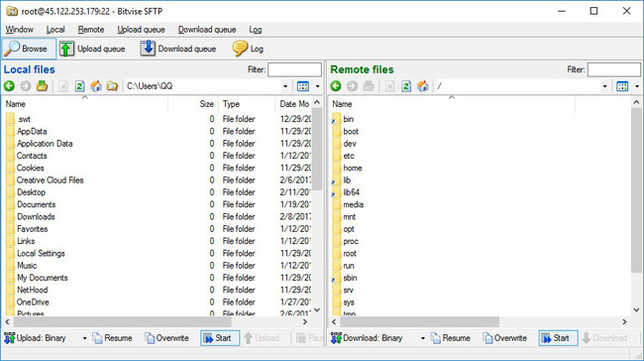Click local delete (X) icon
Viewport: 644px width, 361px height.
(62, 86)
